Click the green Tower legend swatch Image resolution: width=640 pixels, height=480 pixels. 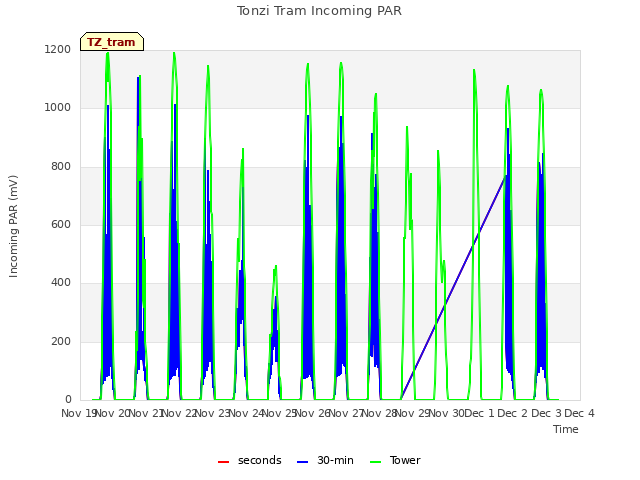[x=375, y=462]
